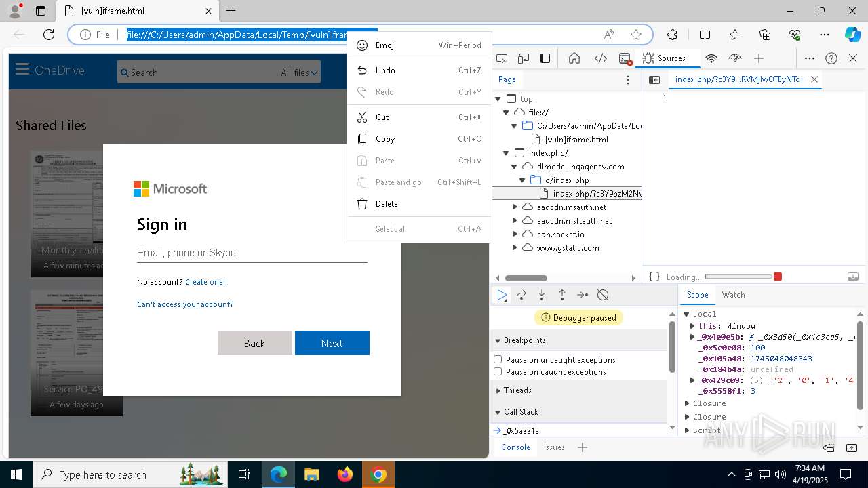The height and width of the screenshot is (488, 868).
Task: Open Customize and control DevTools menu
Action: click(810, 58)
